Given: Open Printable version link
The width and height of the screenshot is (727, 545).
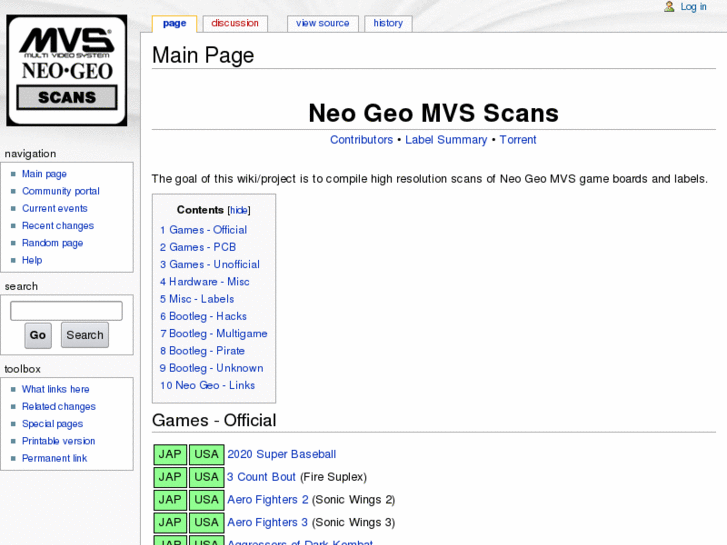Looking at the screenshot, I should (58, 441).
